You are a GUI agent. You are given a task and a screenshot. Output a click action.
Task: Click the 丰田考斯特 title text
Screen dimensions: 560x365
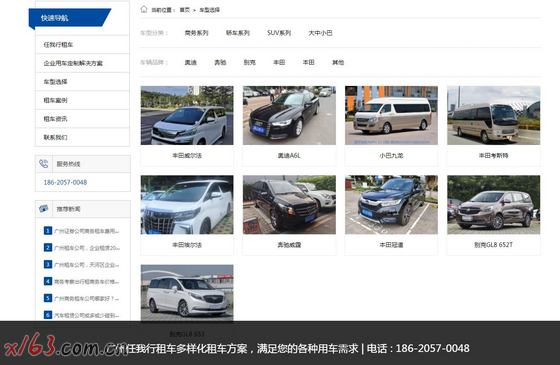point(494,156)
